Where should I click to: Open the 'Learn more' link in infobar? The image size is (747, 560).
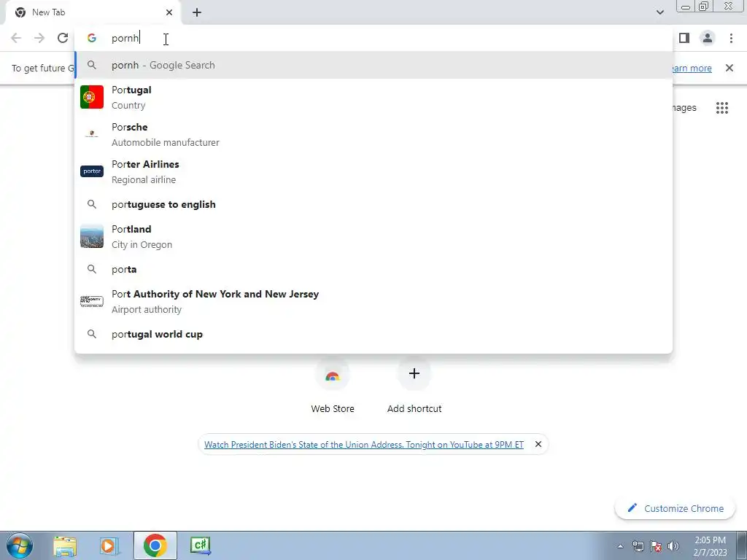(692, 68)
